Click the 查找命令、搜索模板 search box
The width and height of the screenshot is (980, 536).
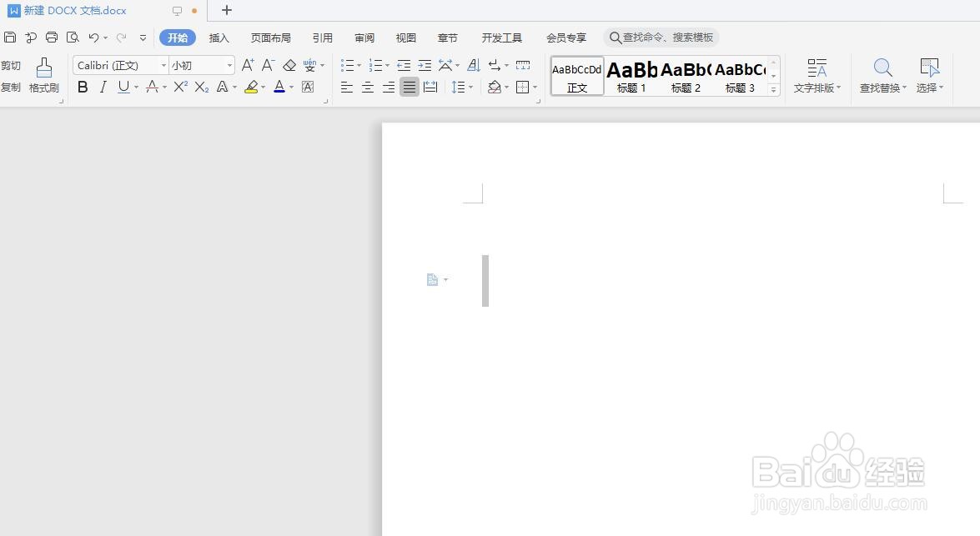[661, 38]
